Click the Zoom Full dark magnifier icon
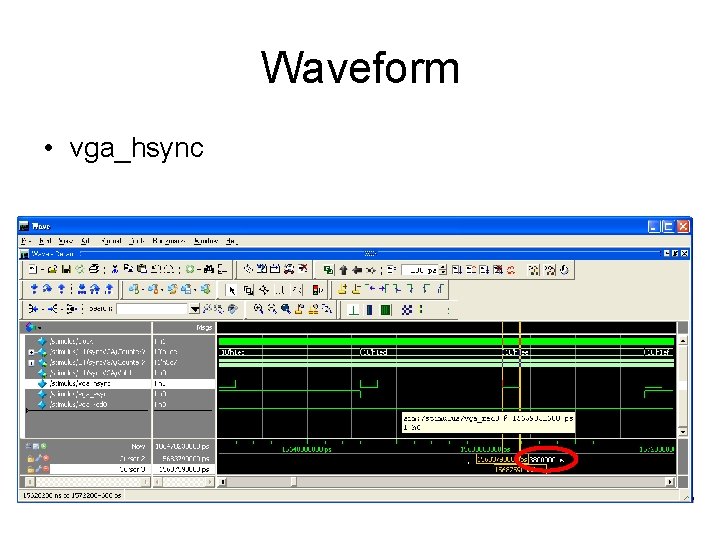 click(286, 309)
